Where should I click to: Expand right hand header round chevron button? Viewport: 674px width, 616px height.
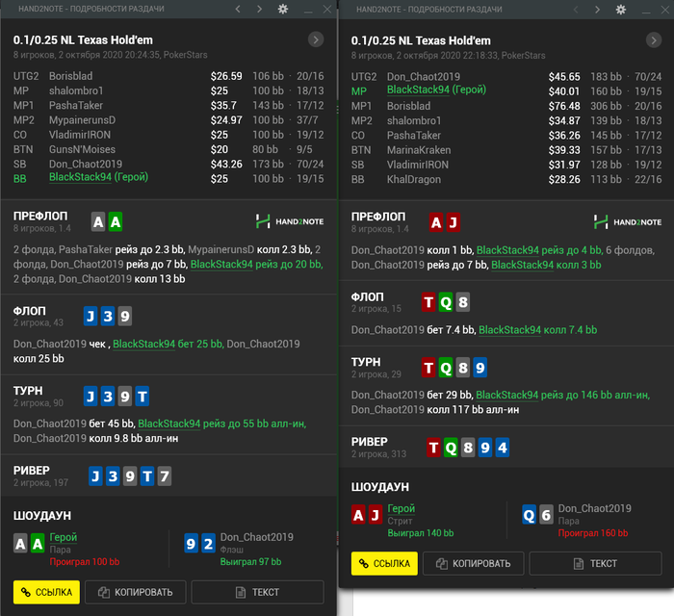coord(654,40)
